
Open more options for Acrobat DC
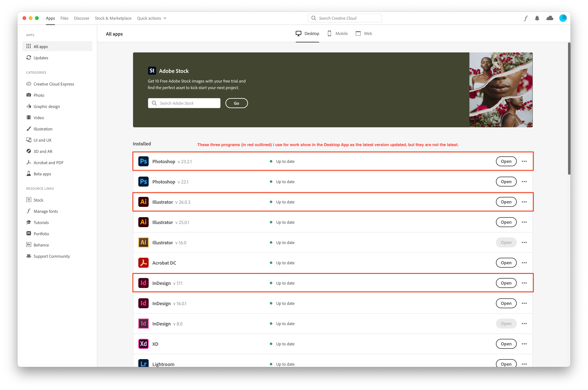(524, 263)
